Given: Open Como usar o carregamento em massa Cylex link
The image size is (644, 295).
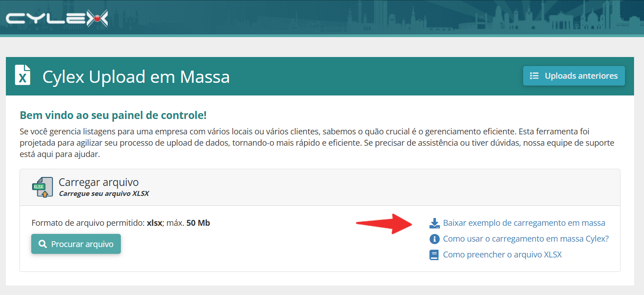Looking at the screenshot, I should pyautogui.click(x=526, y=239).
